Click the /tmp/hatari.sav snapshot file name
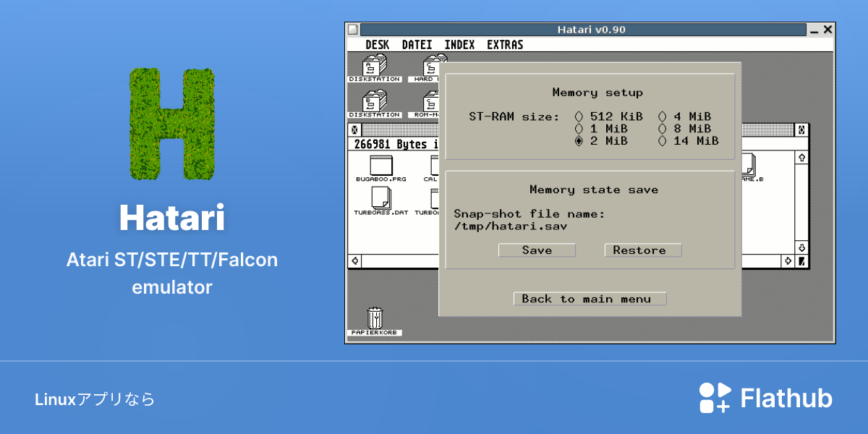The image size is (868, 434). (x=510, y=226)
